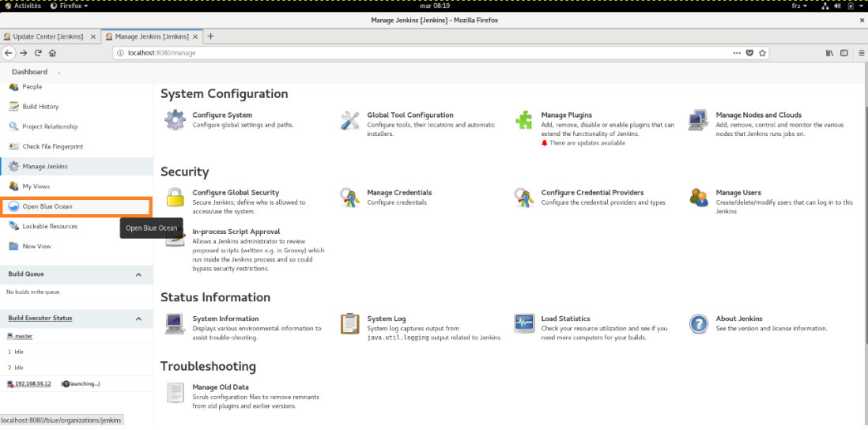Click the Load Statistics monitor icon
Screen dimensions: 868x430
pyautogui.click(x=523, y=324)
